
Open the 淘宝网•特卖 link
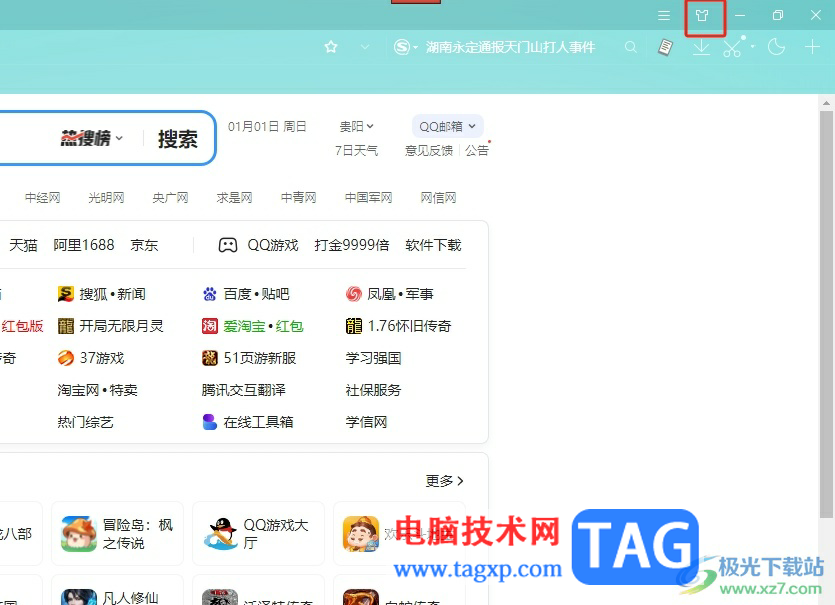pyautogui.click(x=97, y=390)
